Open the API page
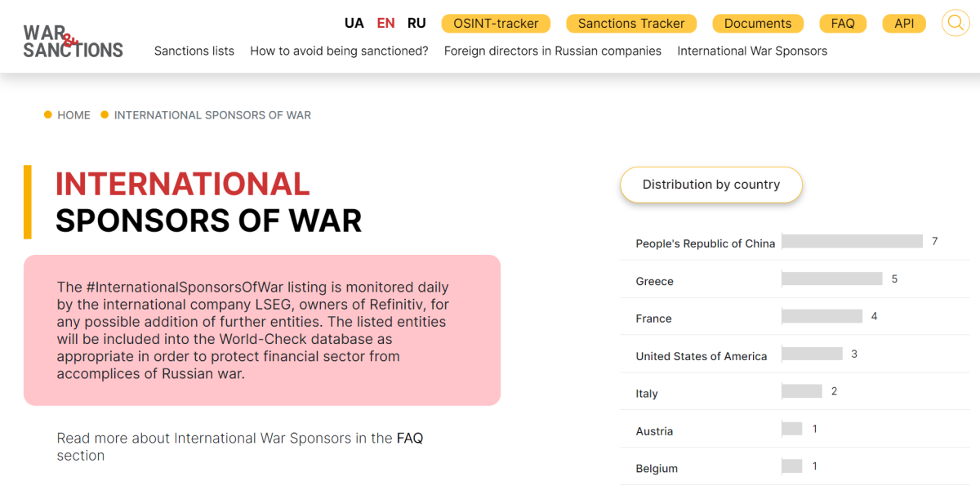The image size is (980, 486). [904, 24]
